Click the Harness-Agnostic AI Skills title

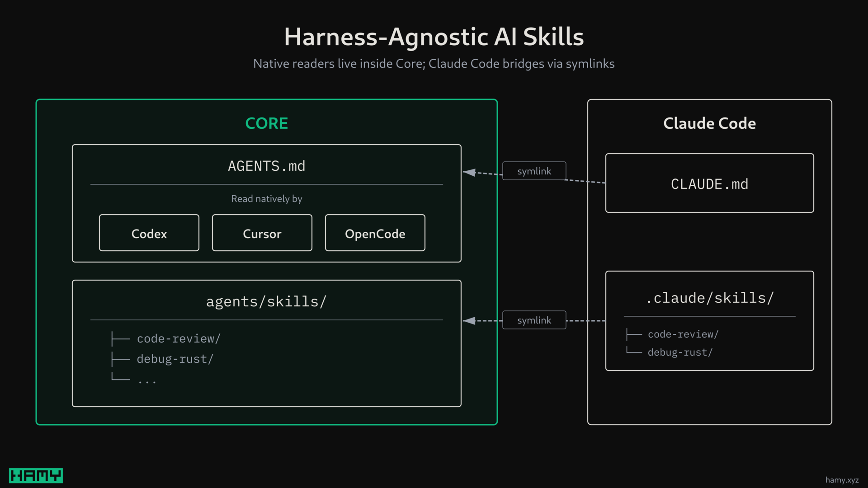click(x=434, y=37)
